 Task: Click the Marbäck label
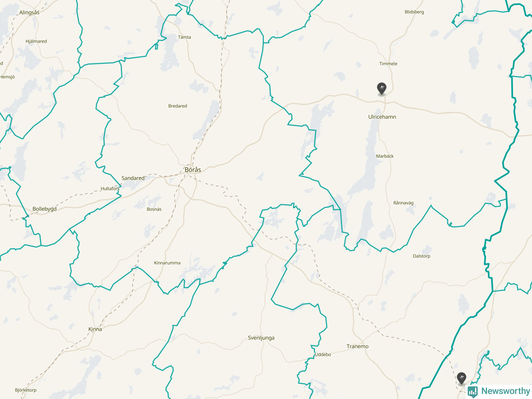385,156
